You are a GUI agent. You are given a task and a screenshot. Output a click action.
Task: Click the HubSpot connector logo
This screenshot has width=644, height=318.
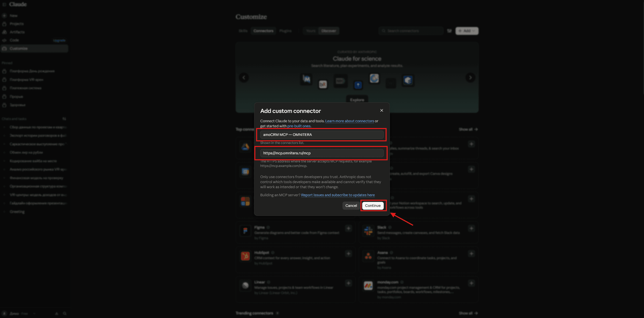tap(245, 256)
